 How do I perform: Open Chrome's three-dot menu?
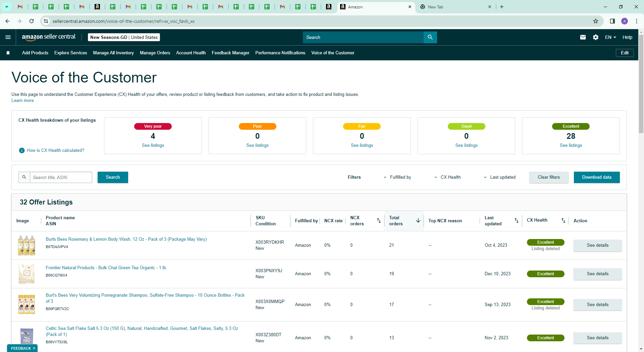pos(637,21)
